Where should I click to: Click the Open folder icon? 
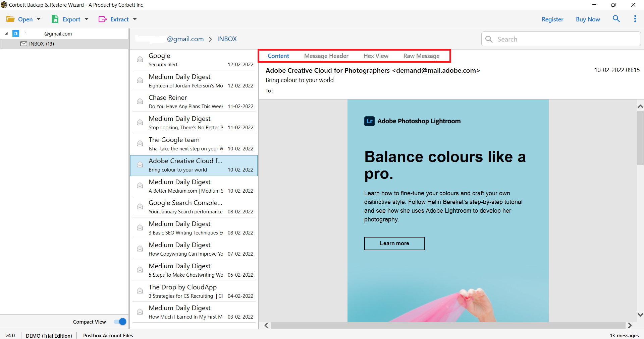(x=10, y=19)
